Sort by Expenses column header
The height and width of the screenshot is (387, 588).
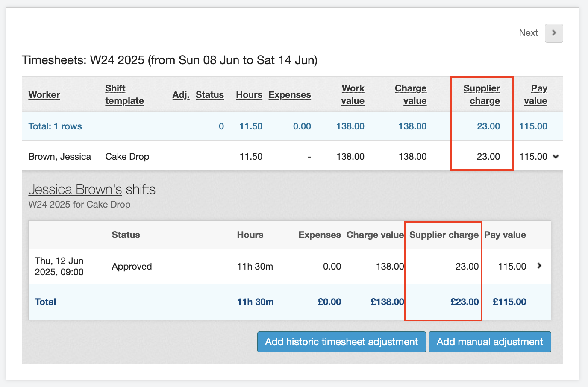(289, 95)
